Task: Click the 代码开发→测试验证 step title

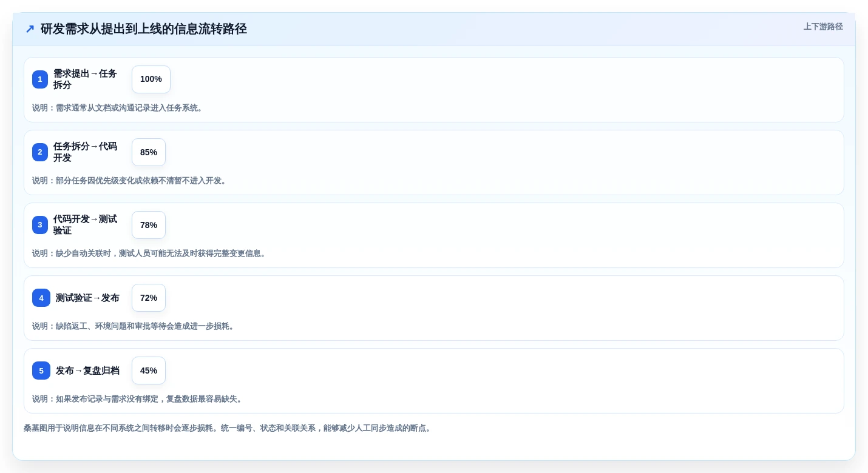Action: [x=85, y=225]
